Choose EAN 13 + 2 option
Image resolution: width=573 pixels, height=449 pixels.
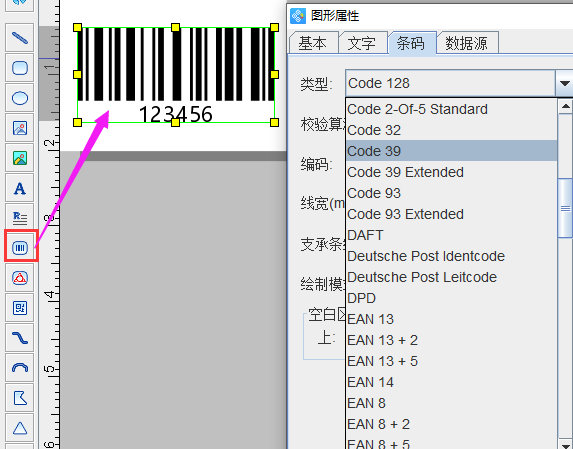coord(451,340)
